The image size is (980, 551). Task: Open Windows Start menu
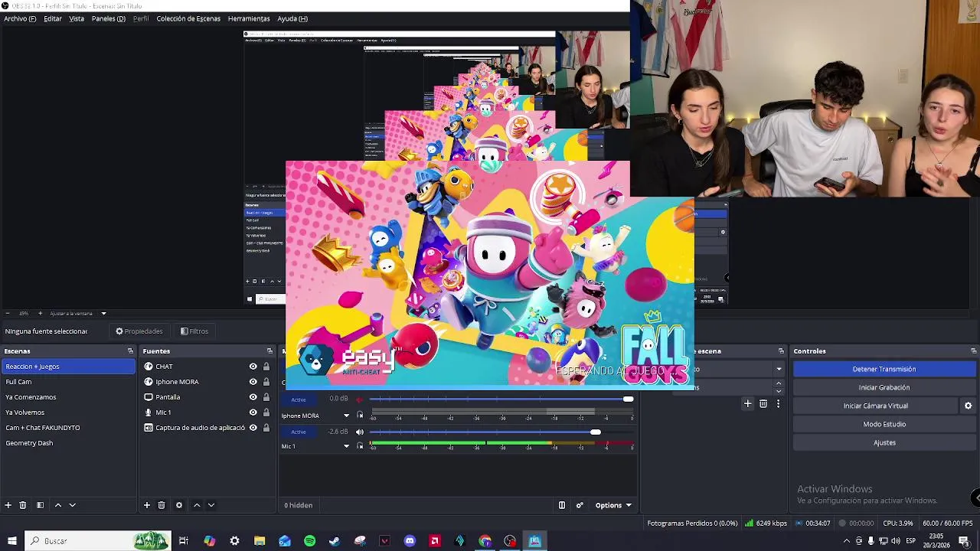click(x=11, y=541)
